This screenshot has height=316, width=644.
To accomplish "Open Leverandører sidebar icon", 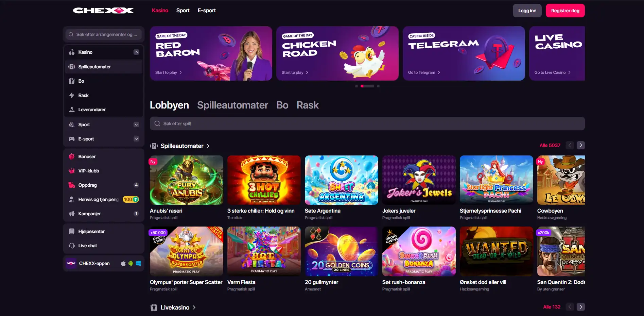I will pyautogui.click(x=72, y=110).
